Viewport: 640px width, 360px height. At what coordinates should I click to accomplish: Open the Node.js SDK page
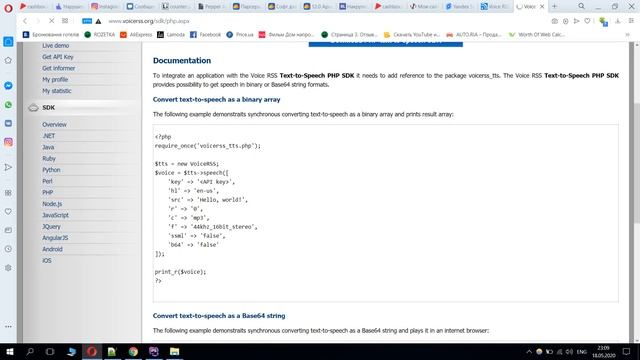pos(52,204)
